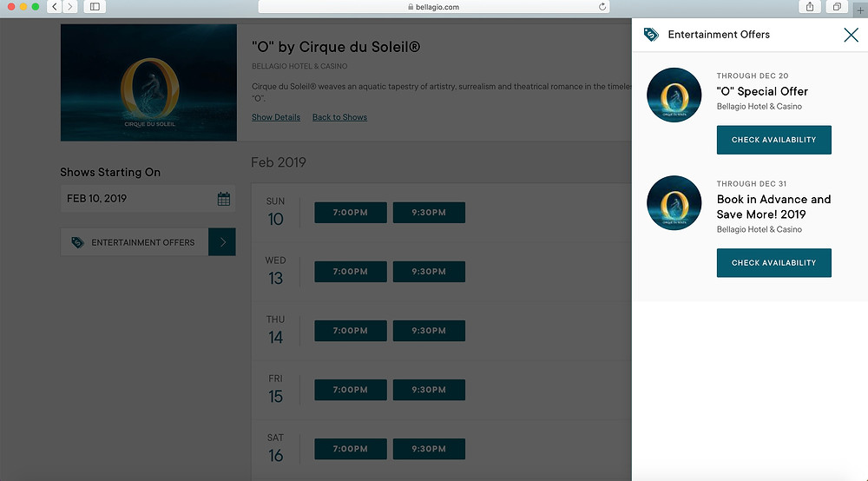Open "O" Special Offer thumbnail image

coord(674,96)
